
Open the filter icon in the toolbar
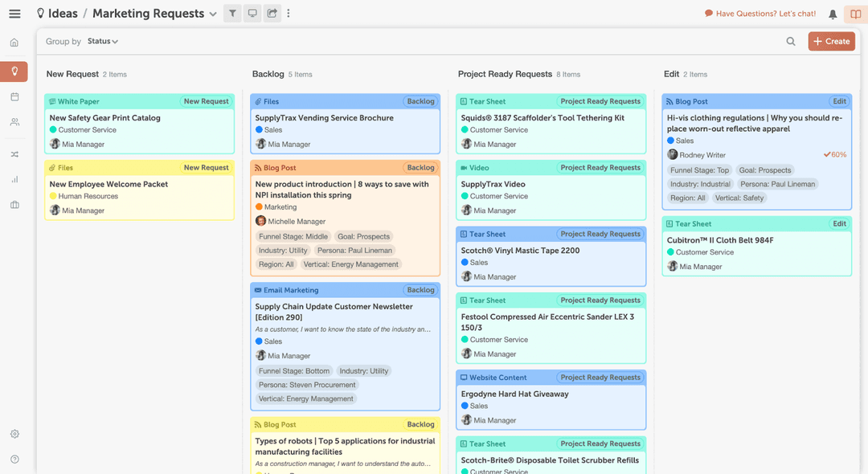tap(232, 14)
